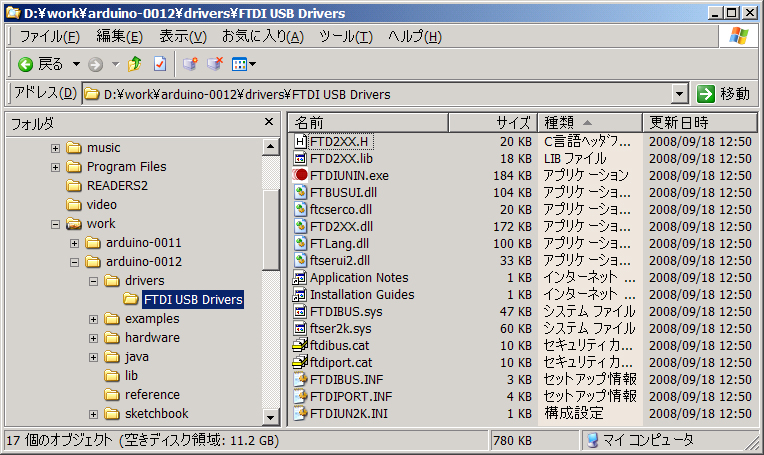Select the FTDIBUS.sys system file

tap(340, 311)
